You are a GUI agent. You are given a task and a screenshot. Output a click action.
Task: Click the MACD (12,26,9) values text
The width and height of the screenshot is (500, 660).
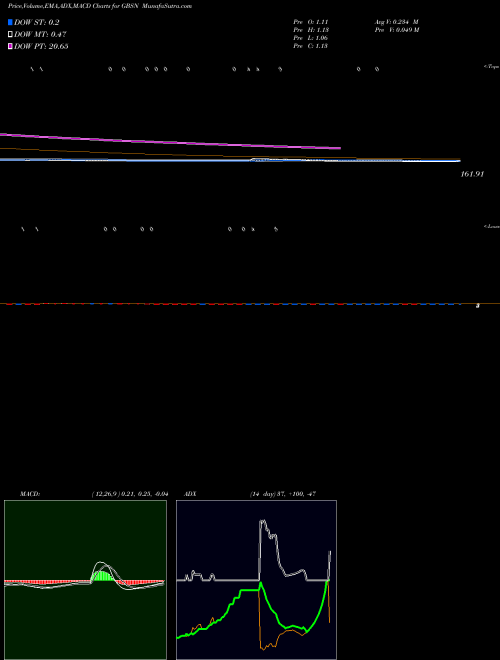tap(130, 494)
